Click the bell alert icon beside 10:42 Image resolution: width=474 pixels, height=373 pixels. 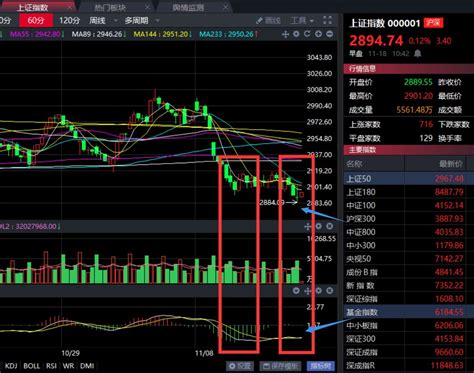(x=418, y=53)
